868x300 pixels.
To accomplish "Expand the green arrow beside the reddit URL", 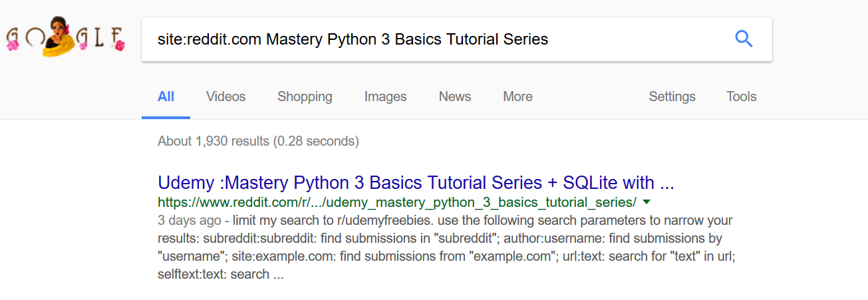I will click(x=647, y=202).
